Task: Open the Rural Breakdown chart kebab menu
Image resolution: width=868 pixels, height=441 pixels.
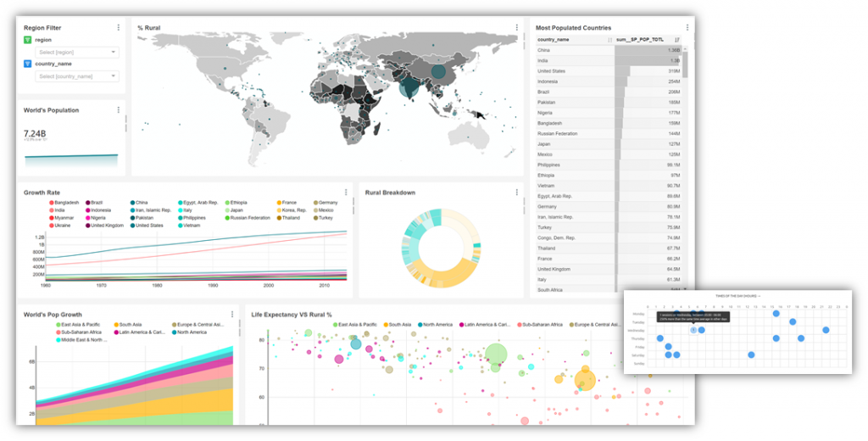Action: (x=516, y=193)
